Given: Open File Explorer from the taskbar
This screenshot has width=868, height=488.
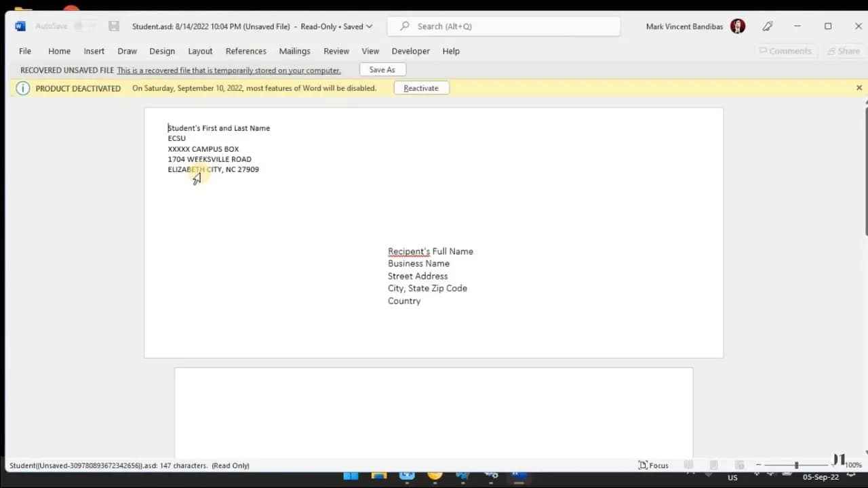Looking at the screenshot, I should (x=378, y=477).
